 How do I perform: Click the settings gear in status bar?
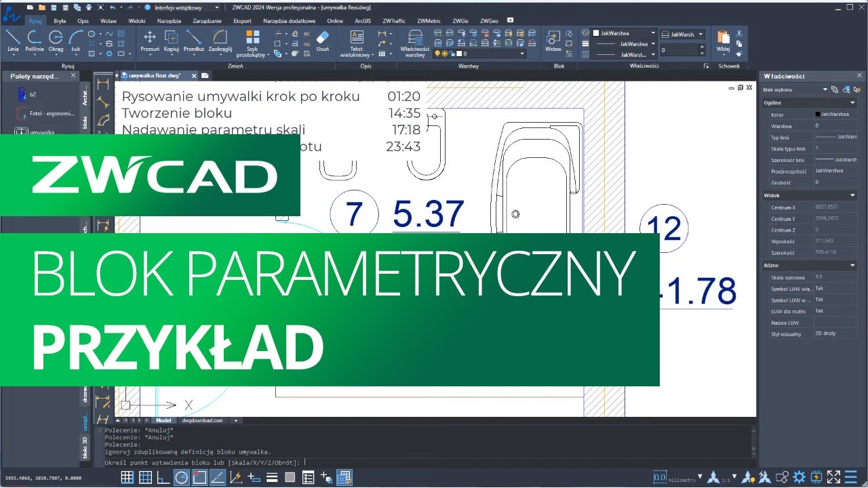pyautogui.click(x=800, y=477)
